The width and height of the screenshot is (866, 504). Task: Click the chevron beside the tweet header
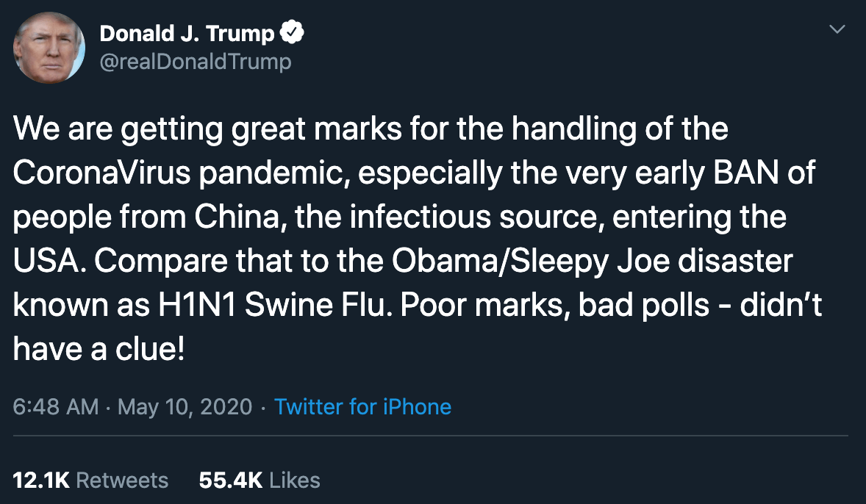pos(837,29)
